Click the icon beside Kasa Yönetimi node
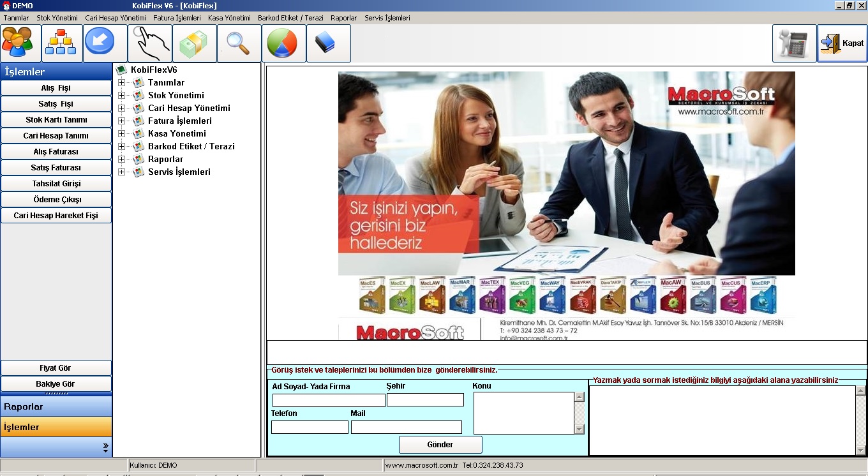 [138, 134]
